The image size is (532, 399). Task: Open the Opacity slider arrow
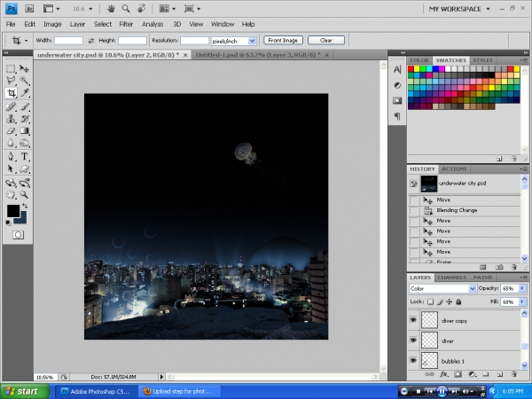[522, 288]
